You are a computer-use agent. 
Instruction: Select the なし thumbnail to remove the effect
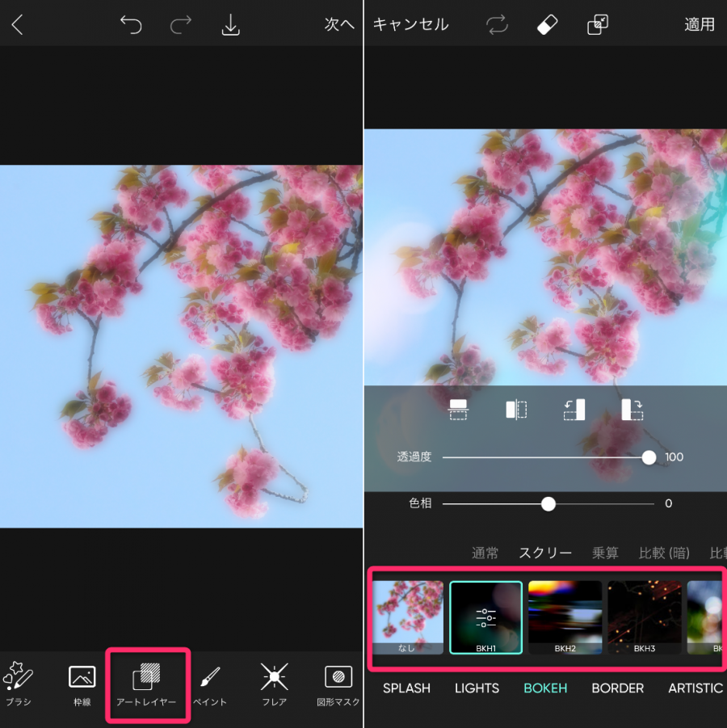pyautogui.click(x=406, y=617)
